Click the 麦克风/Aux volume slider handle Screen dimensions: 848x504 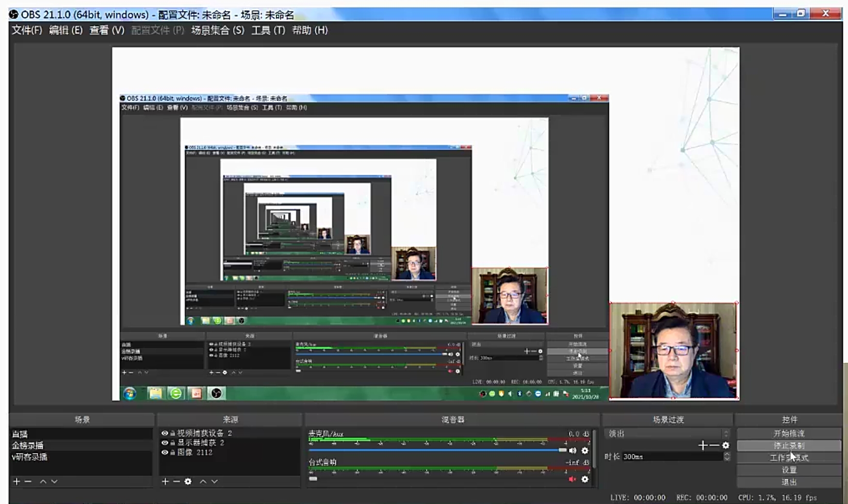point(562,450)
